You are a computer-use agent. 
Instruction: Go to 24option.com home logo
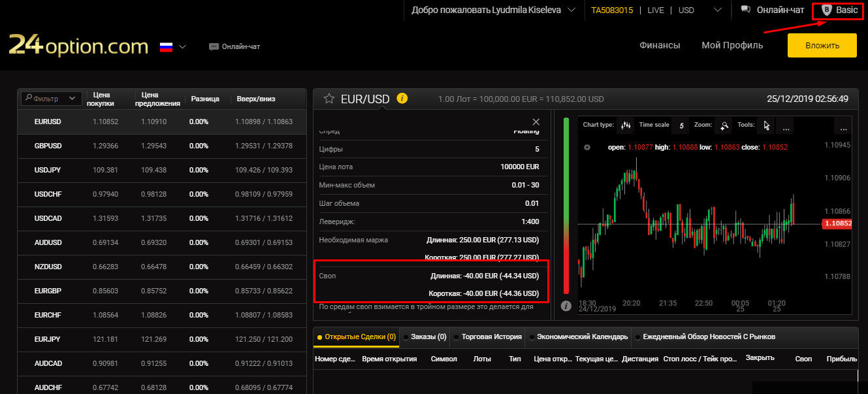pos(78,45)
